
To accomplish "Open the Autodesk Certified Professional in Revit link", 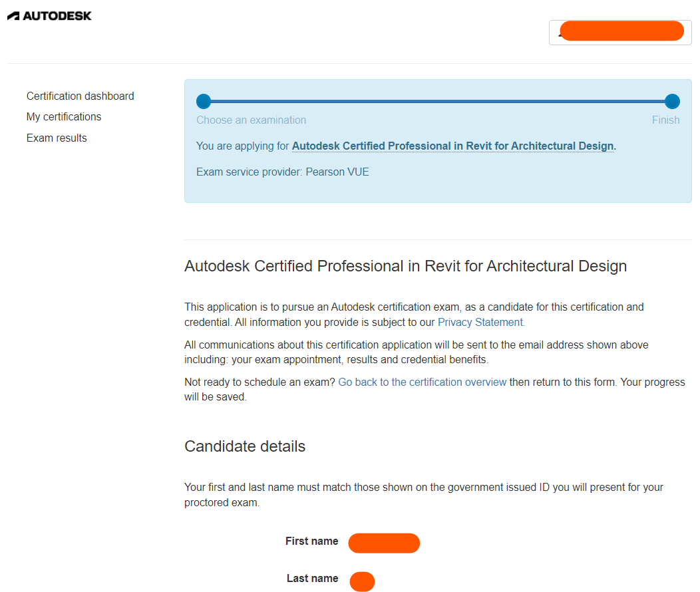I will [453, 146].
